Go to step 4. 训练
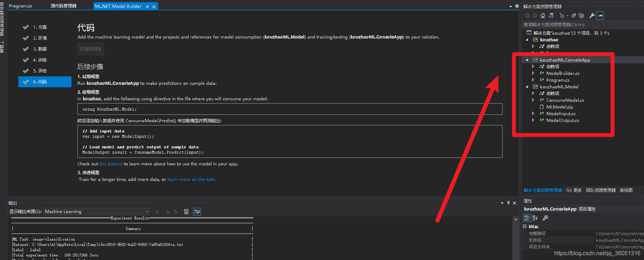This screenshot has height=260, width=644. pos(45,60)
